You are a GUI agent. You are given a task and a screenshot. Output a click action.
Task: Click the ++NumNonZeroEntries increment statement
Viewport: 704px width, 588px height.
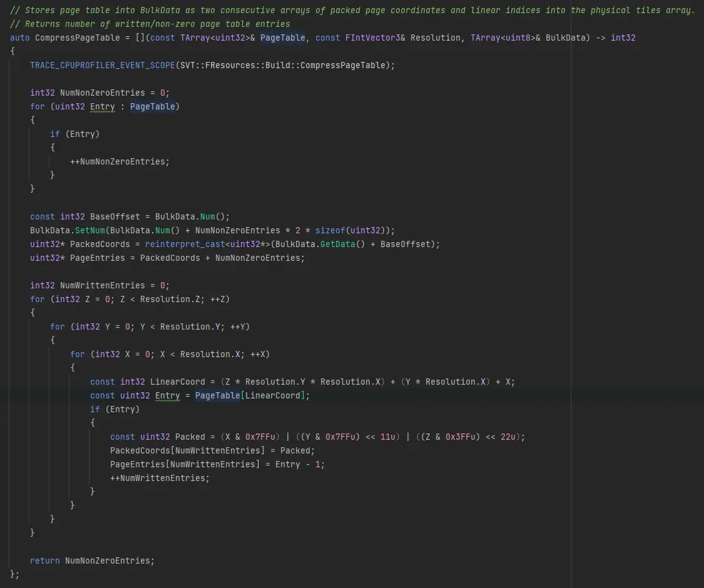pos(120,161)
